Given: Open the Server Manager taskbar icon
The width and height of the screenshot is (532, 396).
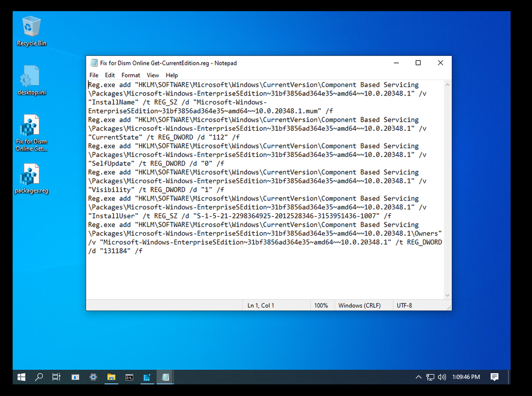Looking at the screenshot, I should (75, 377).
